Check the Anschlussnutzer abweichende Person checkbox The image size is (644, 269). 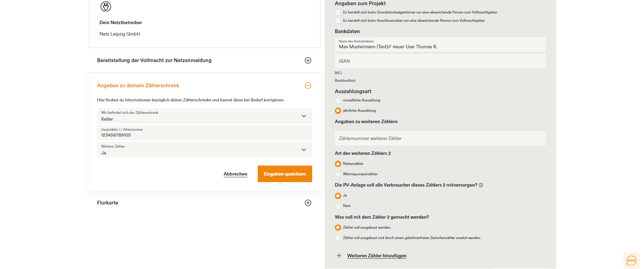point(338,21)
